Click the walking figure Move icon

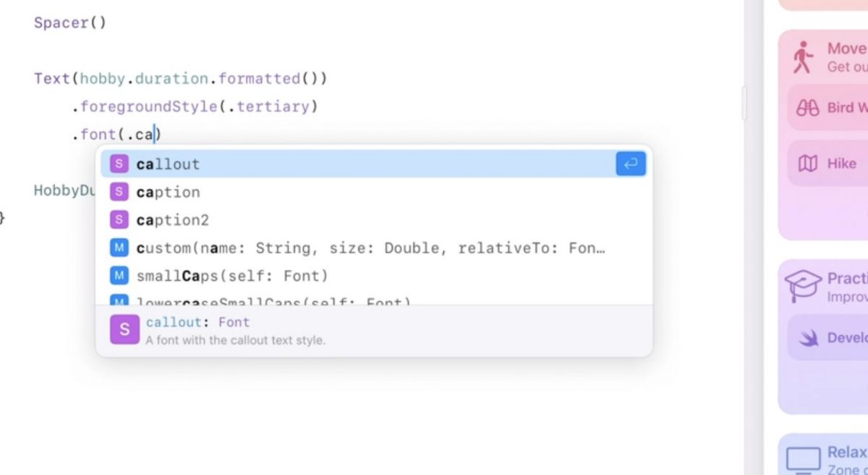coord(802,57)
